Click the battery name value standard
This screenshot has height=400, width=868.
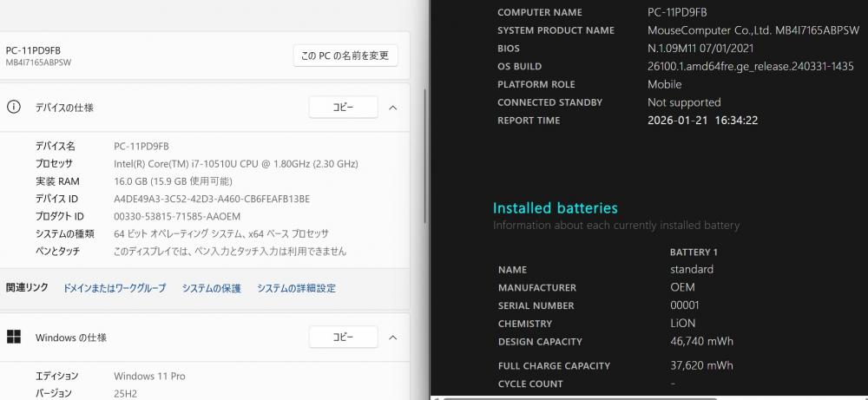pyautogui.click(x=692, y=270)
